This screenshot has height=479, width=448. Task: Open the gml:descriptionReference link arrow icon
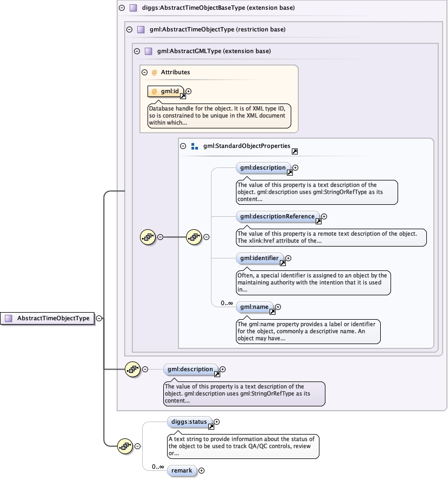(x=318, y=221)
